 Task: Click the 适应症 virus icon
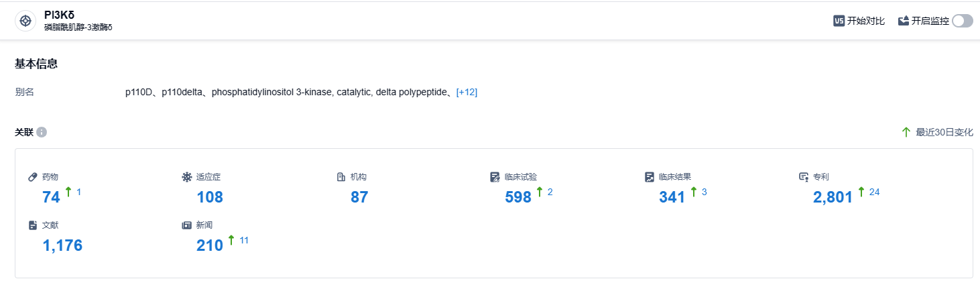tap(186, 177)
